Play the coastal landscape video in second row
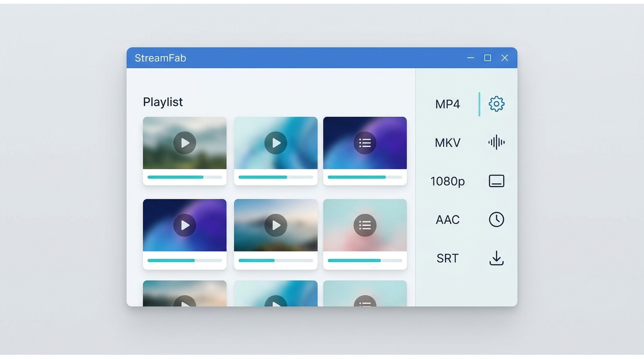The width and height of the screenshot is (644, 359). coord(276,225)
